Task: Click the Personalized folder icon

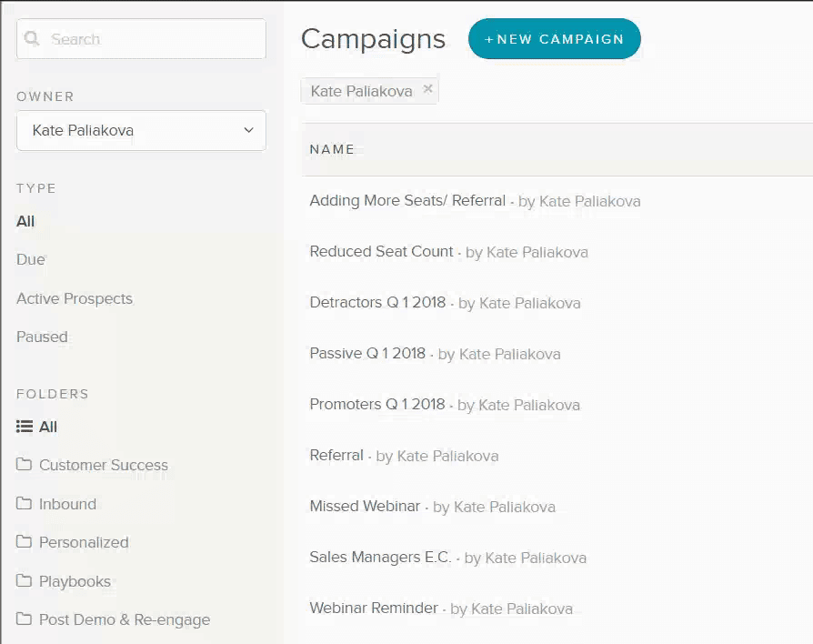Action: [x=24, y=542]
